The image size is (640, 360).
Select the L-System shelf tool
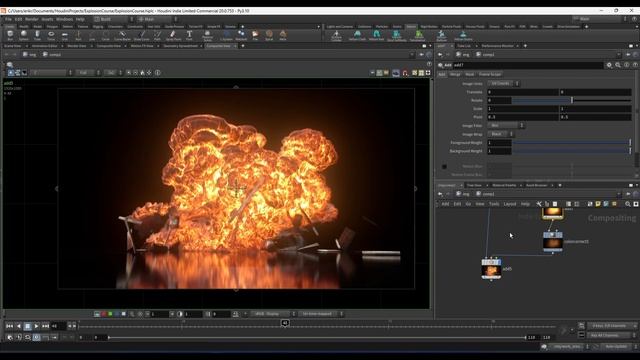226,35
